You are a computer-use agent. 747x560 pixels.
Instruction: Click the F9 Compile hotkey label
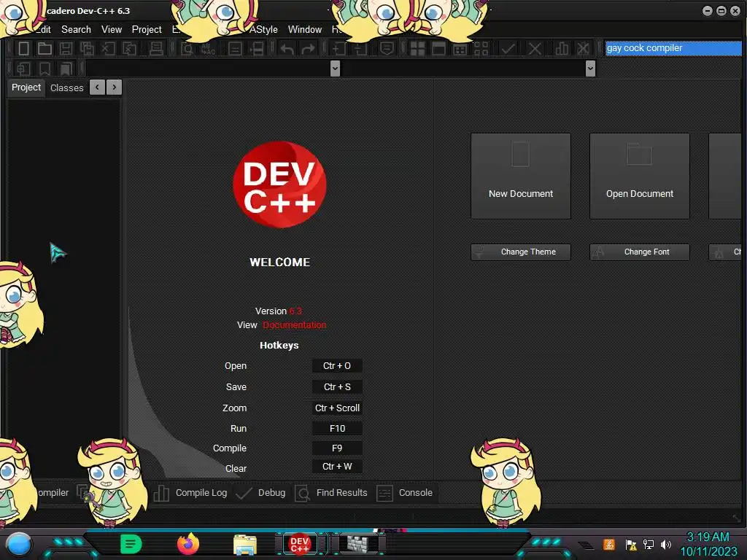click(x=337, y=448)
